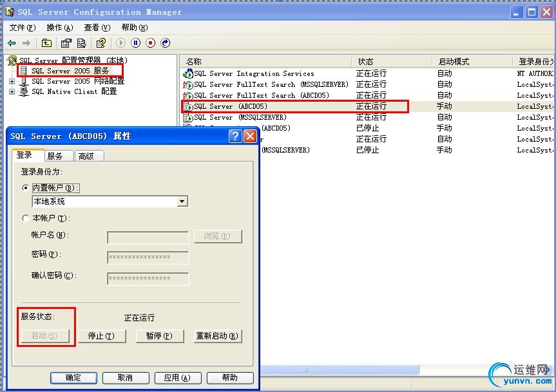Click the Export list toolbar icon

point(81,43)
